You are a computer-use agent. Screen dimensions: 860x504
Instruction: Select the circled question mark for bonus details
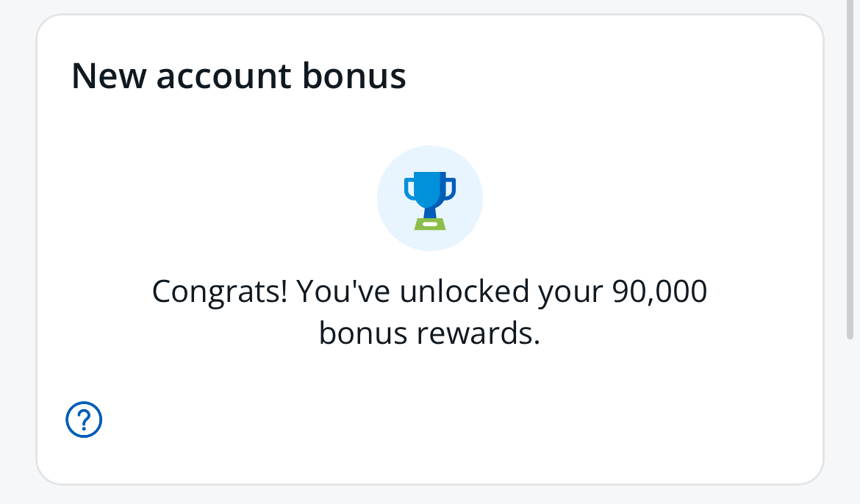(84, 420)
